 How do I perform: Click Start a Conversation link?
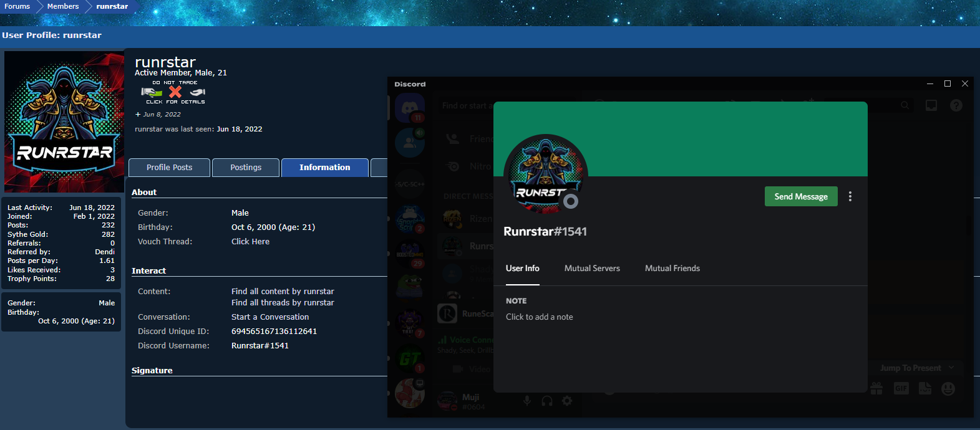coord(270,317)
